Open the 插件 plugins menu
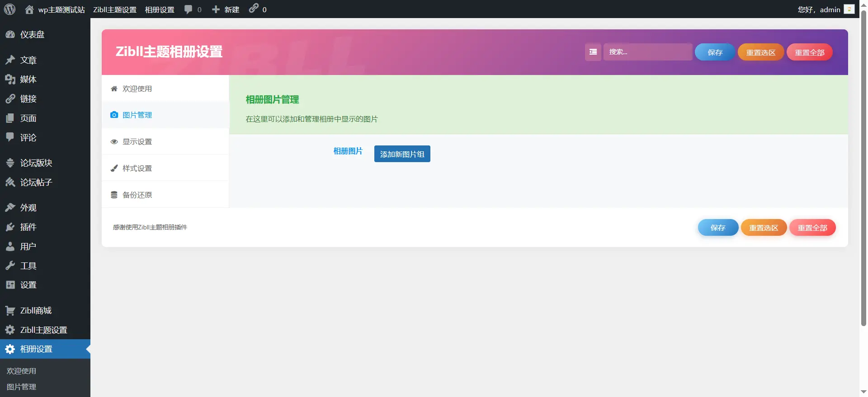Viewport: 868px width, 397px height. 28,227
